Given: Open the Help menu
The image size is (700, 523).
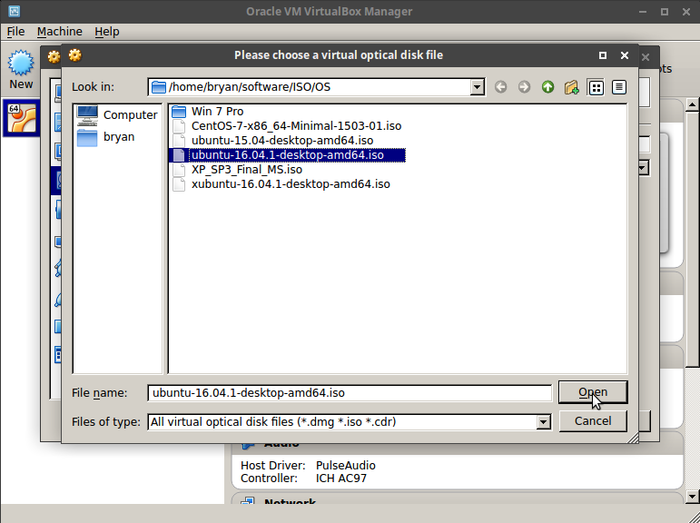Looking at the screenshot, I should pos(107,32).
